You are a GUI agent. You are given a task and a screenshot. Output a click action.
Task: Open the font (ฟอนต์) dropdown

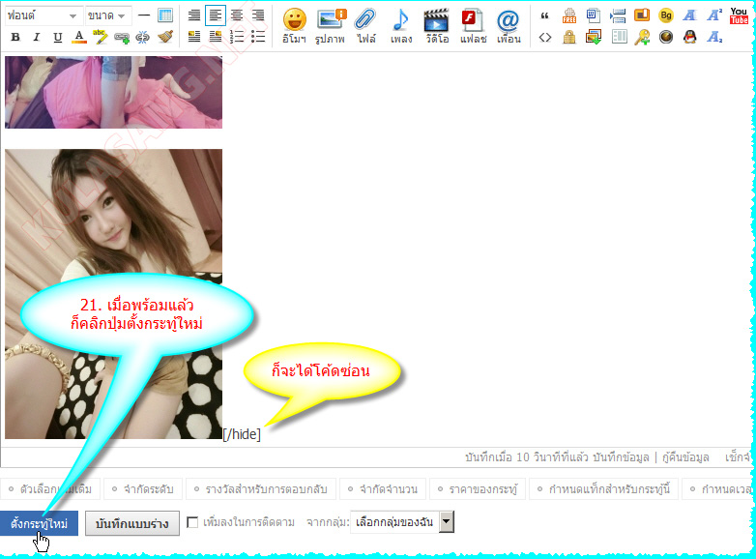[x=44, y=15]
